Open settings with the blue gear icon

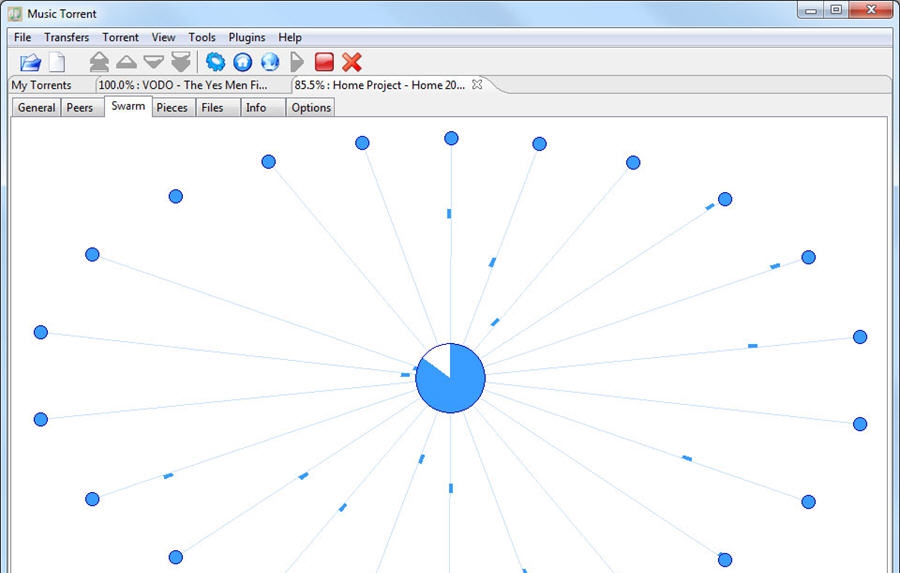click(x=215, y=62)
